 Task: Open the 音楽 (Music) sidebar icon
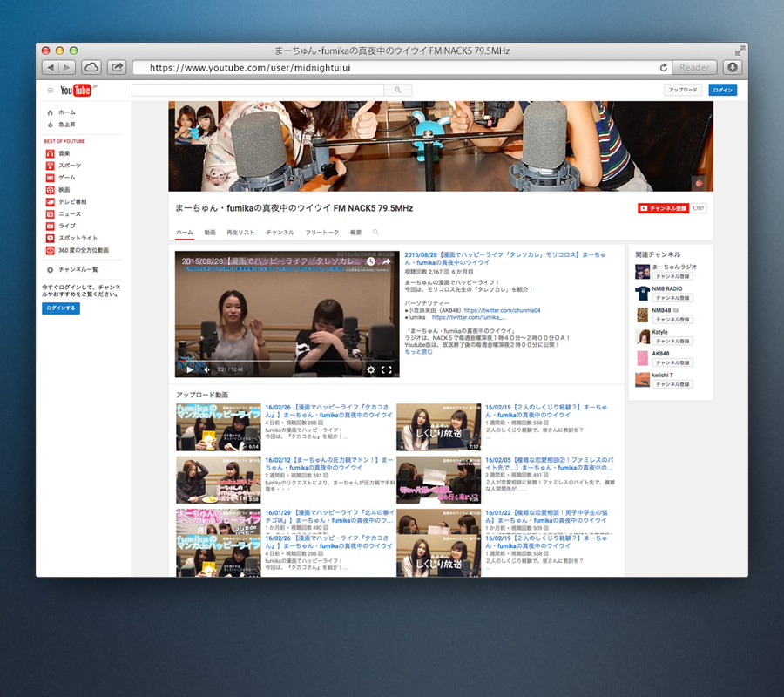pos(51,153)
